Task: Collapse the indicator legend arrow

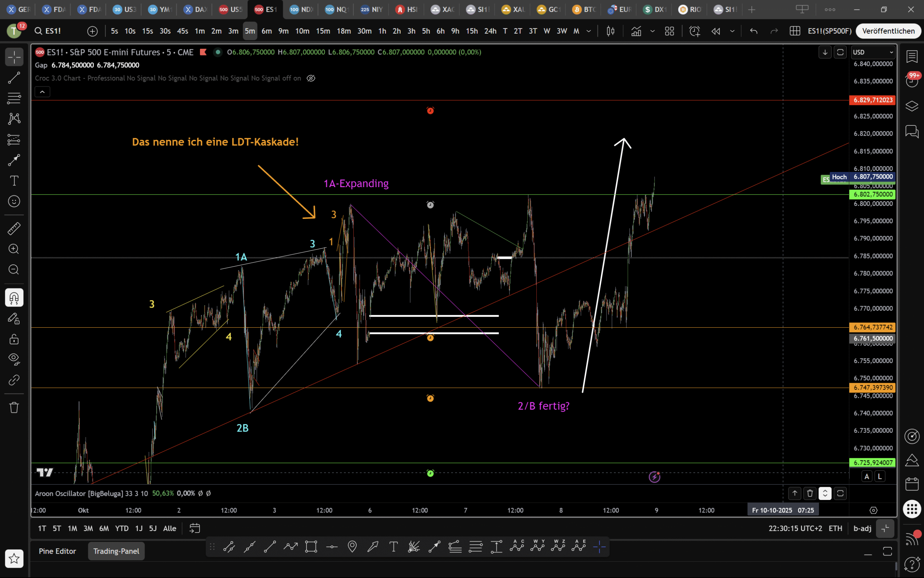Action: [43, 92]
